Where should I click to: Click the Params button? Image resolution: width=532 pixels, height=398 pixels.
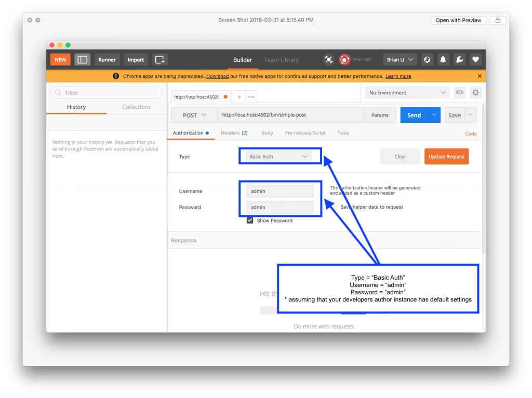380,115
